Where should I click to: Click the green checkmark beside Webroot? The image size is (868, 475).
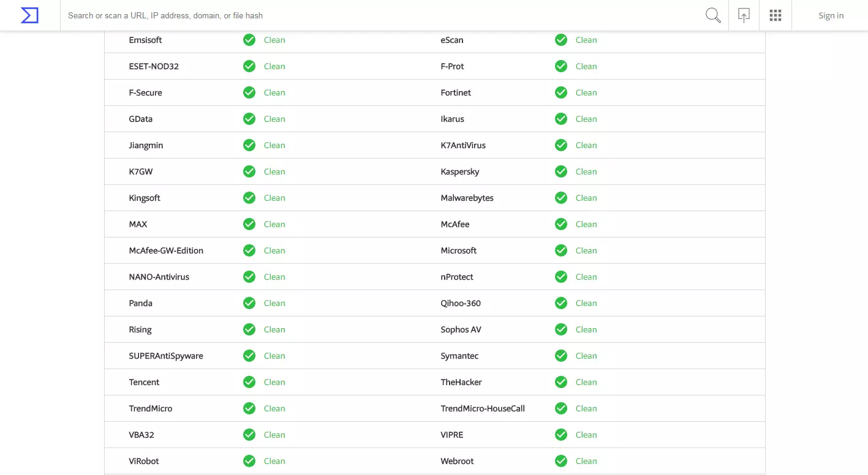pos(561,461)
